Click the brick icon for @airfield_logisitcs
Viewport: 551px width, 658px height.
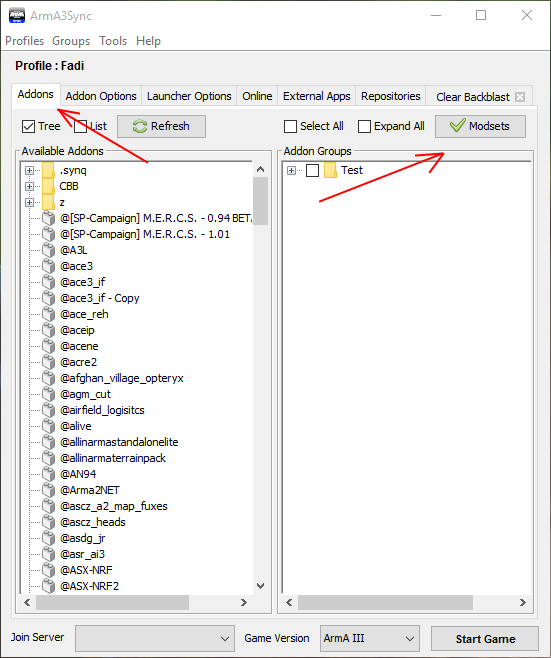[x=49, y=410]
